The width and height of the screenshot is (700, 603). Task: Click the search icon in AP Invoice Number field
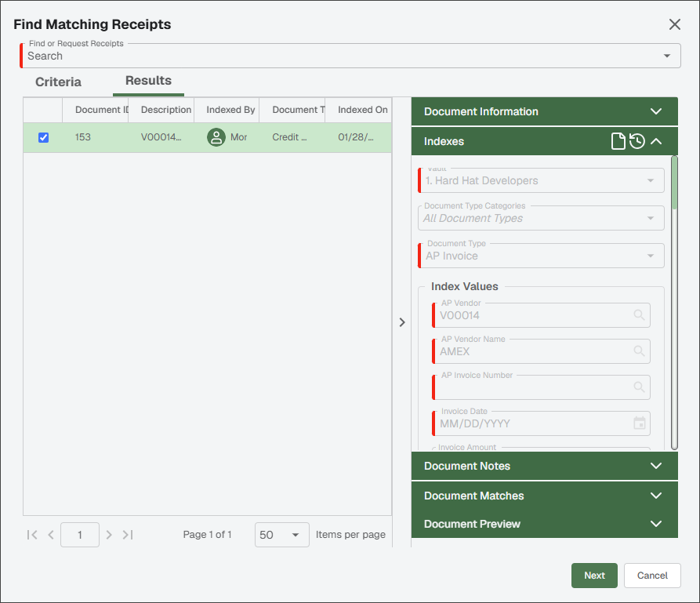[640, 387]
